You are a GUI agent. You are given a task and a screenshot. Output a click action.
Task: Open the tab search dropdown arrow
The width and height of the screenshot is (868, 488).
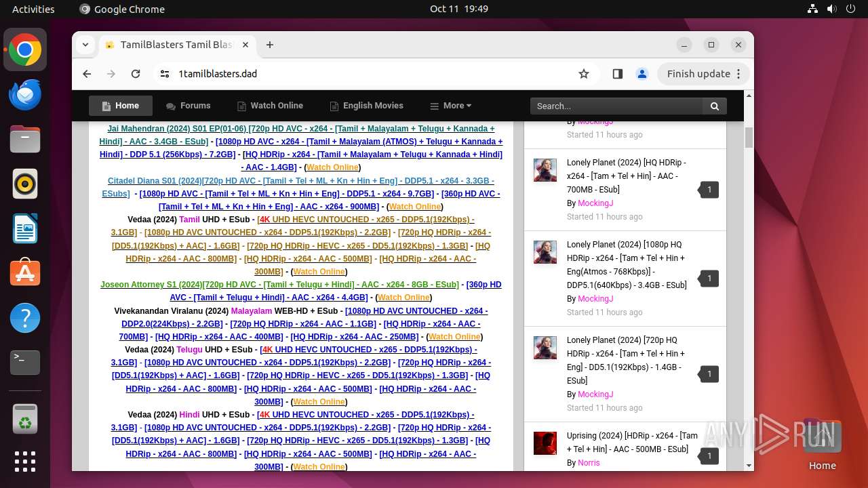pyautogui.click(x=85, y=45)
